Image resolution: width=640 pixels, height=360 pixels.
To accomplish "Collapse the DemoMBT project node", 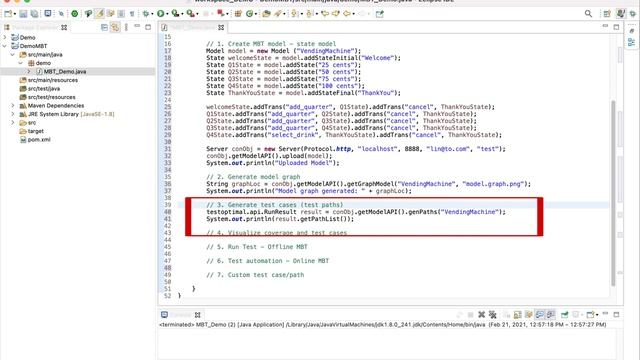I will (5, 46).
